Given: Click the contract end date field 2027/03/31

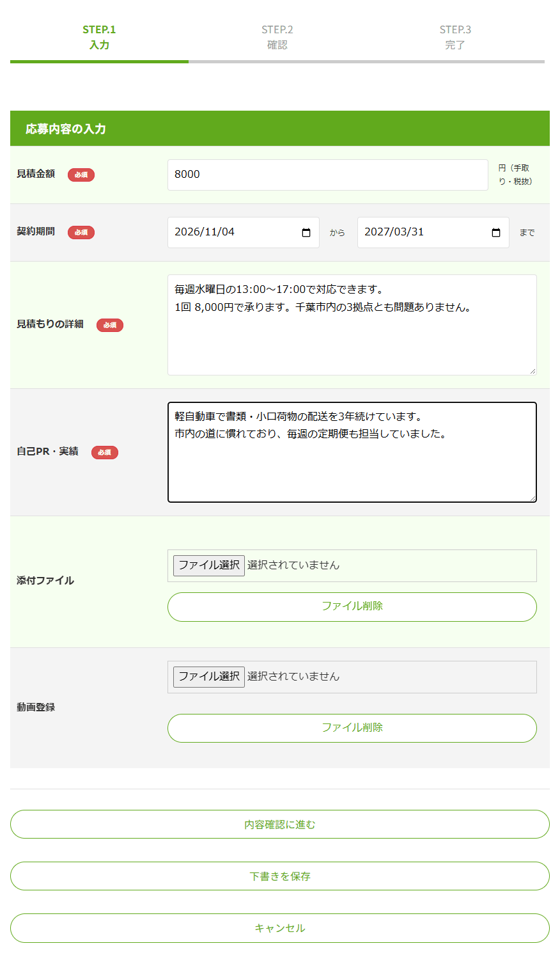Looking at the screenshot, I should tap(433, 232).
